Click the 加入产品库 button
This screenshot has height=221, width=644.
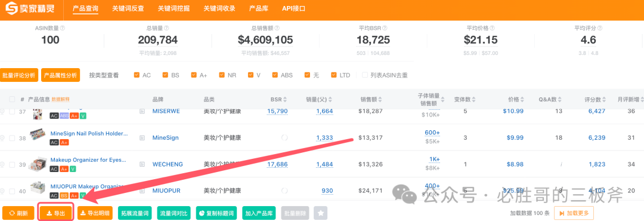(259, 213)
